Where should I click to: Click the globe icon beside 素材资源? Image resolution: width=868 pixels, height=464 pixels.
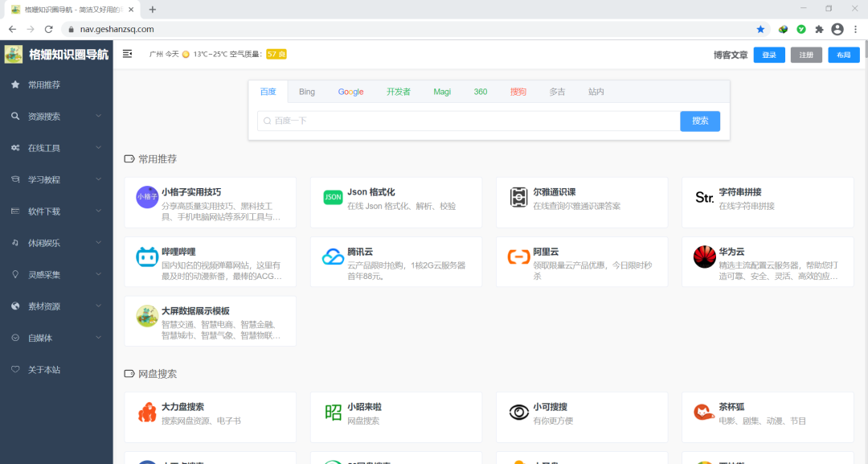(x=15, y=306)
